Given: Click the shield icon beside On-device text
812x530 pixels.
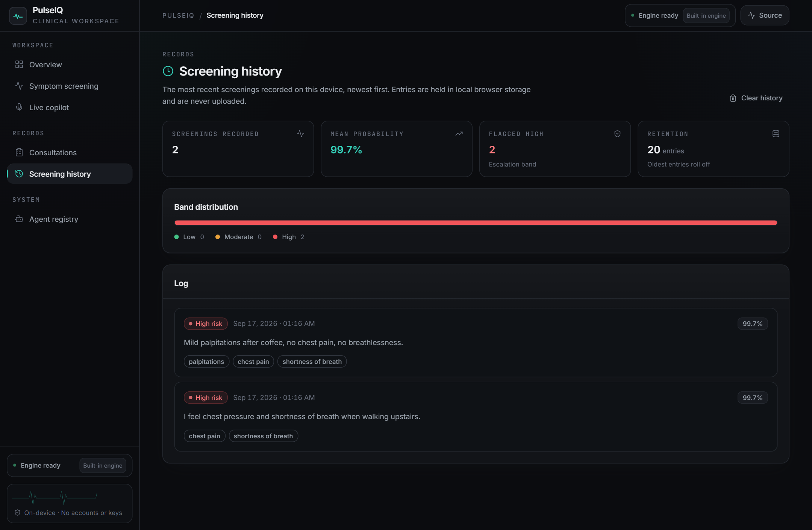Looking at the screenshot, I should coord(17,513).
